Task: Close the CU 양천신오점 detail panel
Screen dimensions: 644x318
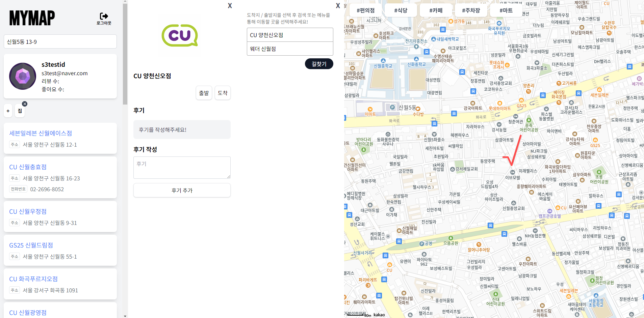Action: tap(230, 6)
